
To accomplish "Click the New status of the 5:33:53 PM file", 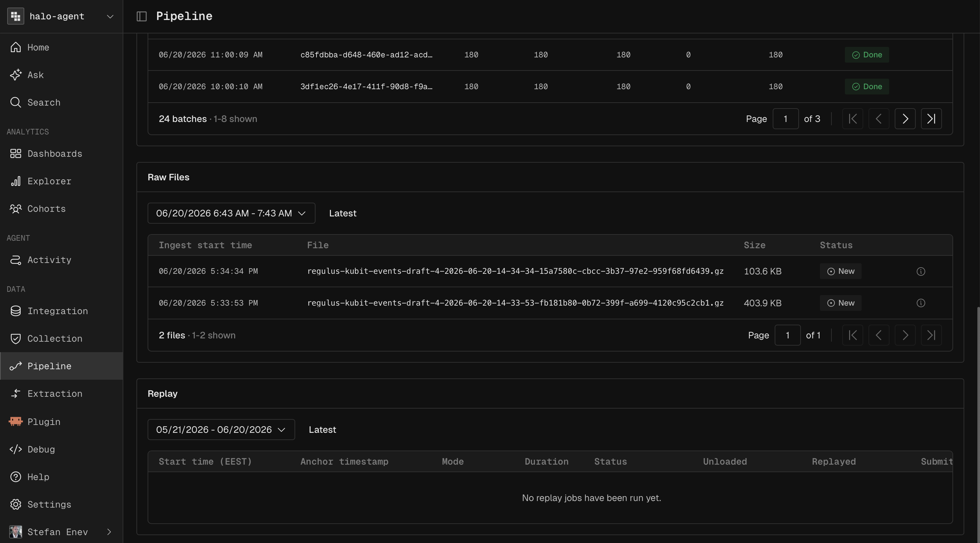I will tap(840, 303).
